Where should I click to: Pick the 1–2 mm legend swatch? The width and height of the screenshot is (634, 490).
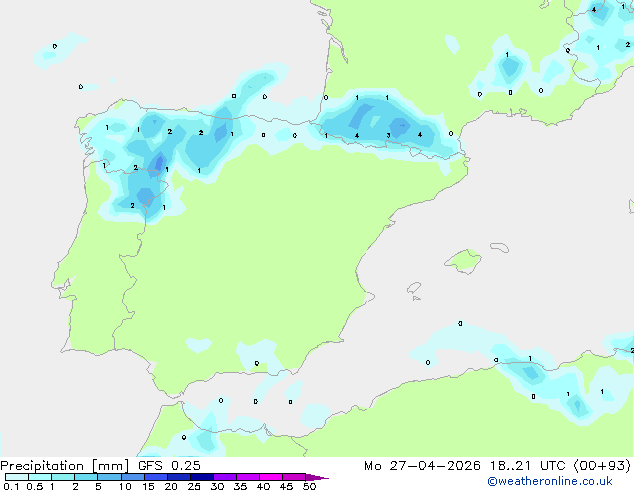tap(63, 477)
